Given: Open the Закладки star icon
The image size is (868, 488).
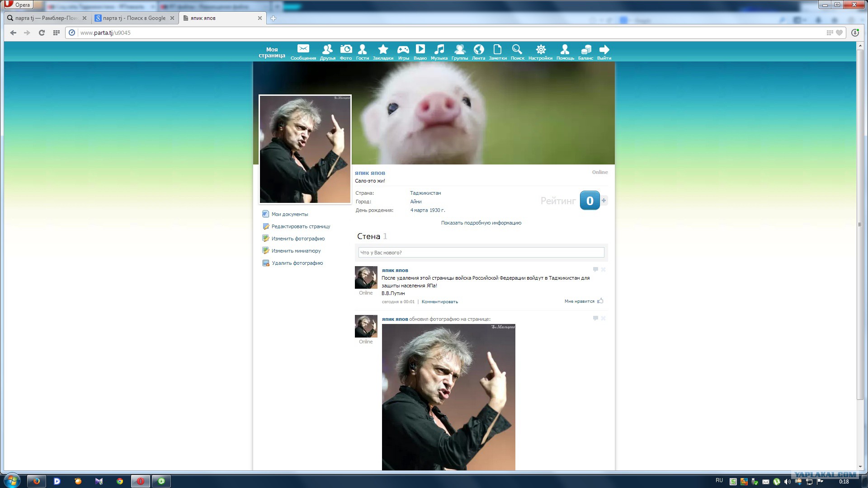Looking at the screenshot, I should [x=383, y=52].
